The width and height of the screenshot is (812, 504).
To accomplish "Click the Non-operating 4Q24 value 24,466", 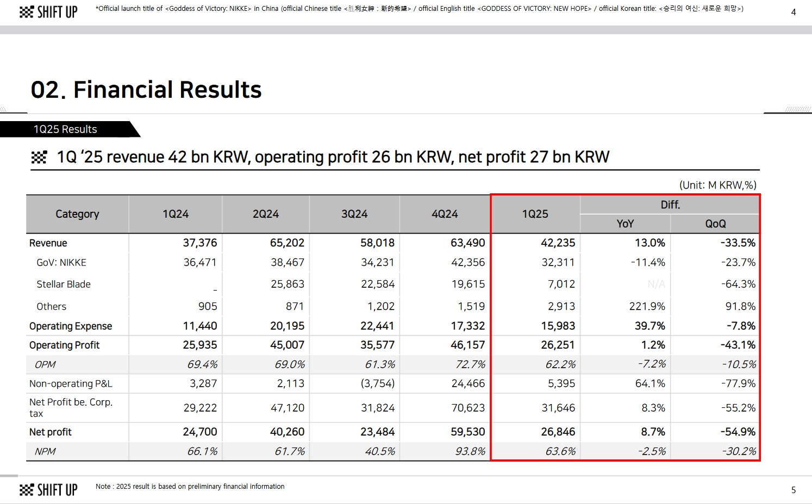I will coord(468,383).
